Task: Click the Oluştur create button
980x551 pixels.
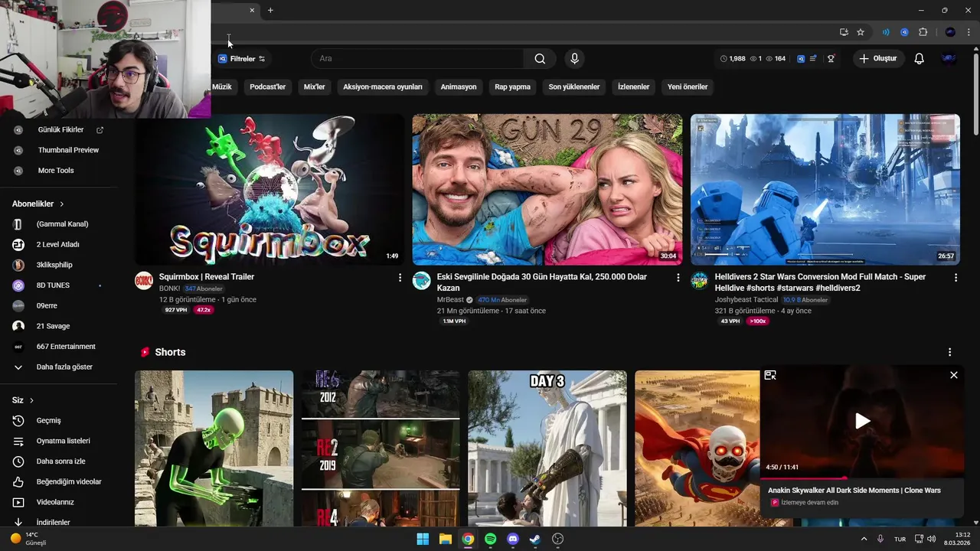Action: pyautogui.click(x=879, y=59)
